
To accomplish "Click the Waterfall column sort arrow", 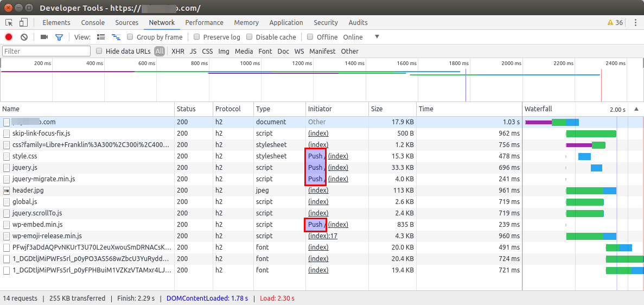I will tap(636, 109).
